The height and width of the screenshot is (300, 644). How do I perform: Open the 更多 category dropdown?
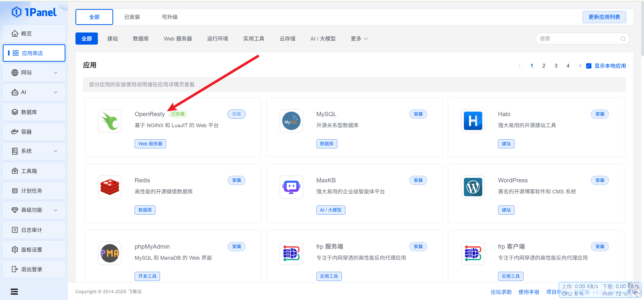[x=359, y=39]
